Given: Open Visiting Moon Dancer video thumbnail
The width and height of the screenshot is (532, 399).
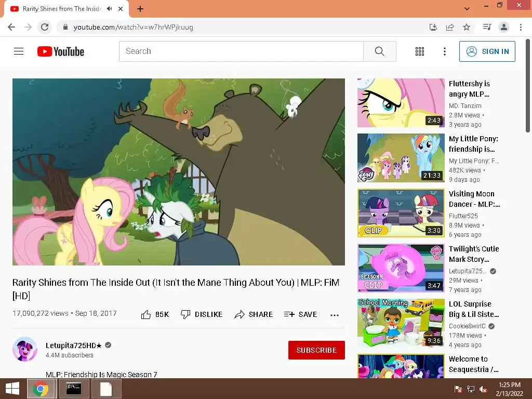Looking at the screenshot, I should 401,213.
